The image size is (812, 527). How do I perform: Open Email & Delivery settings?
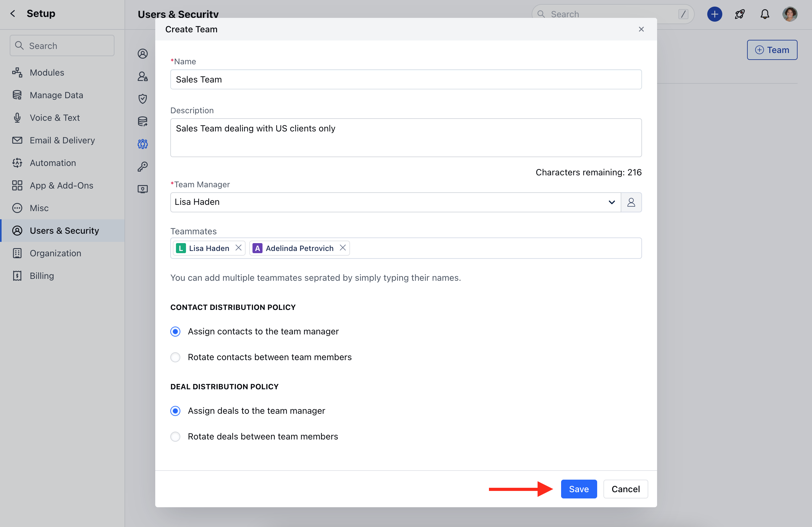62,140
